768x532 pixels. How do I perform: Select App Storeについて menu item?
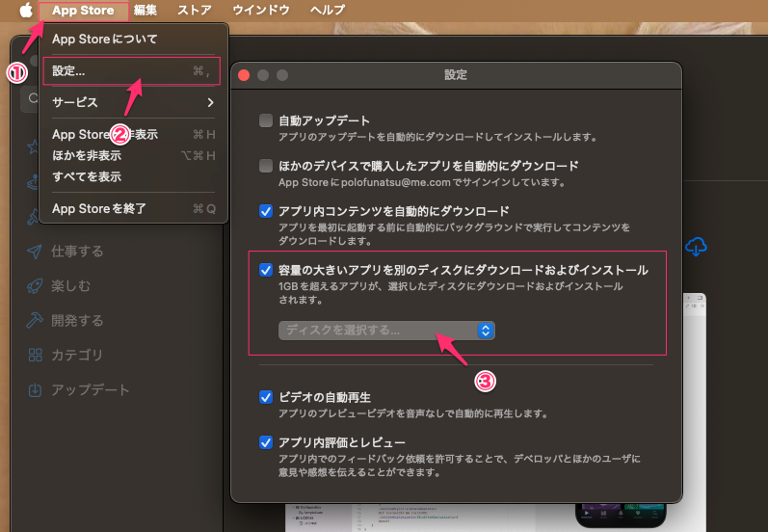[x=104, y=40]
